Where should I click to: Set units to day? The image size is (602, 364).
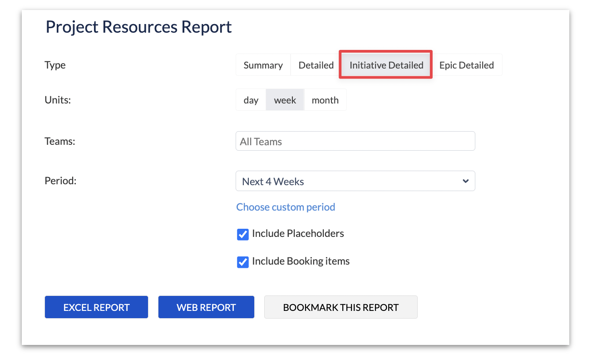(x=251, y=100)
